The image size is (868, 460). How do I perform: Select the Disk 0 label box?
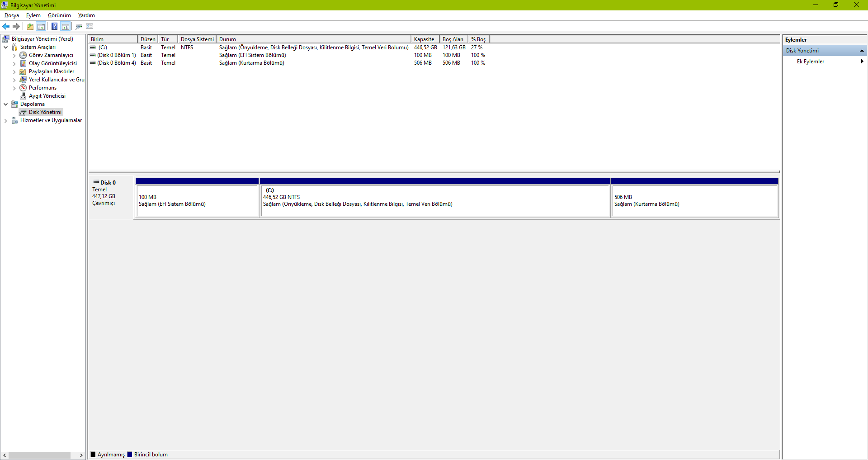click(111, 198)
